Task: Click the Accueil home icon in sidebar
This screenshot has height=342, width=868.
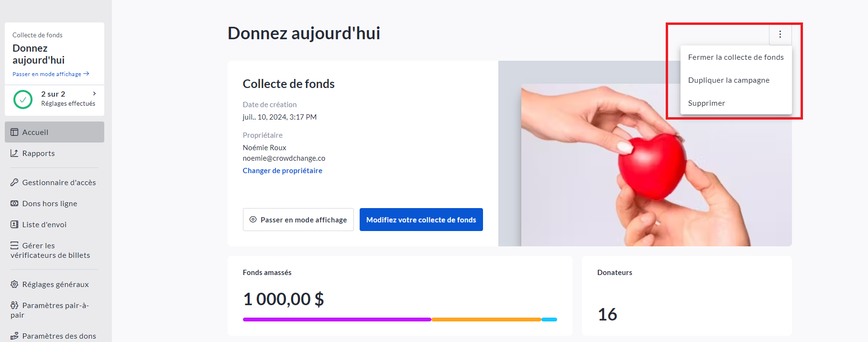Action: 14,132
